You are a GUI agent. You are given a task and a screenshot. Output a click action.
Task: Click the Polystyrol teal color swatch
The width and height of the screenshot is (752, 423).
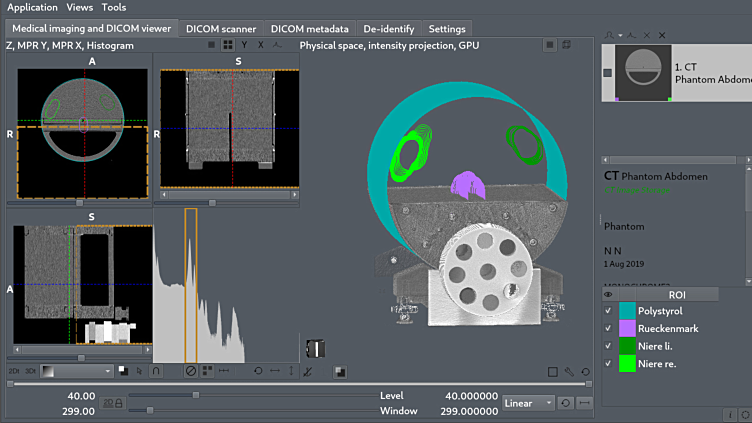tap(628, 311)
